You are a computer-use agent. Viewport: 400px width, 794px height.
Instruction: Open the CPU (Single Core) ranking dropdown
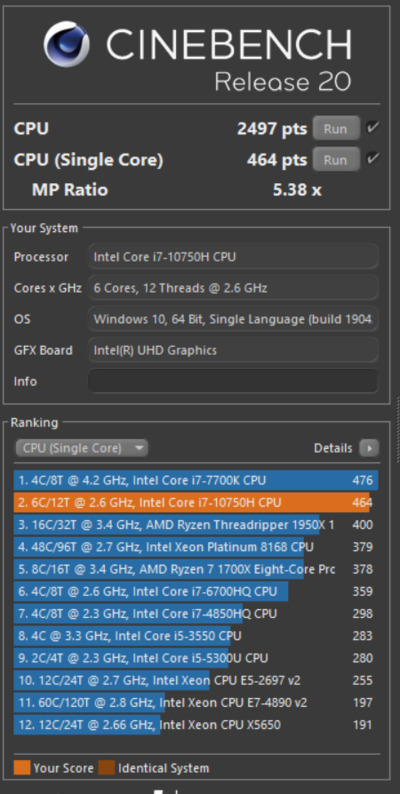[82, 448]
